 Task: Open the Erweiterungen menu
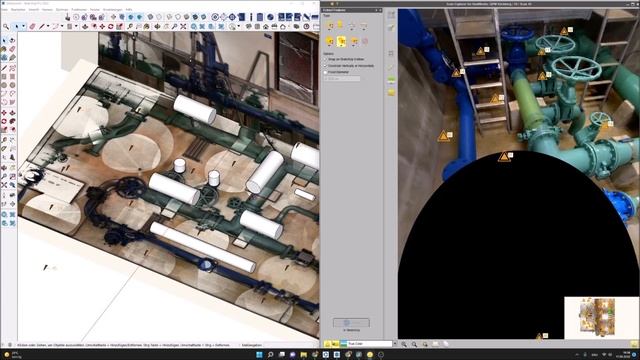112,9
